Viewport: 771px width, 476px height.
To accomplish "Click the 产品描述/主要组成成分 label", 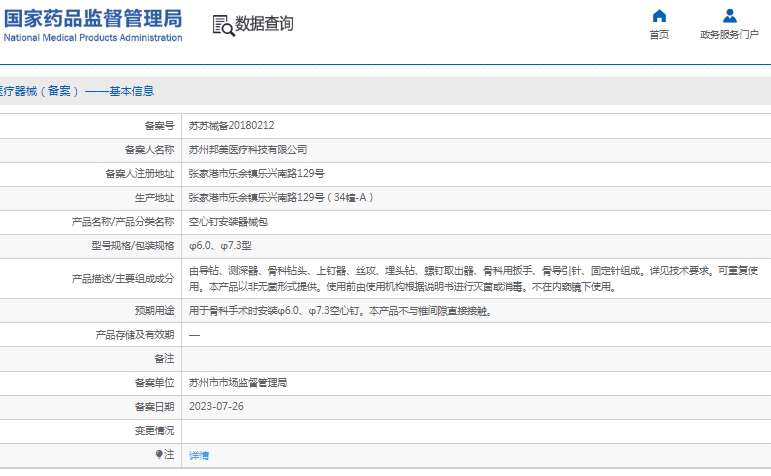I will pyautogui.click(x=123, y=279).
